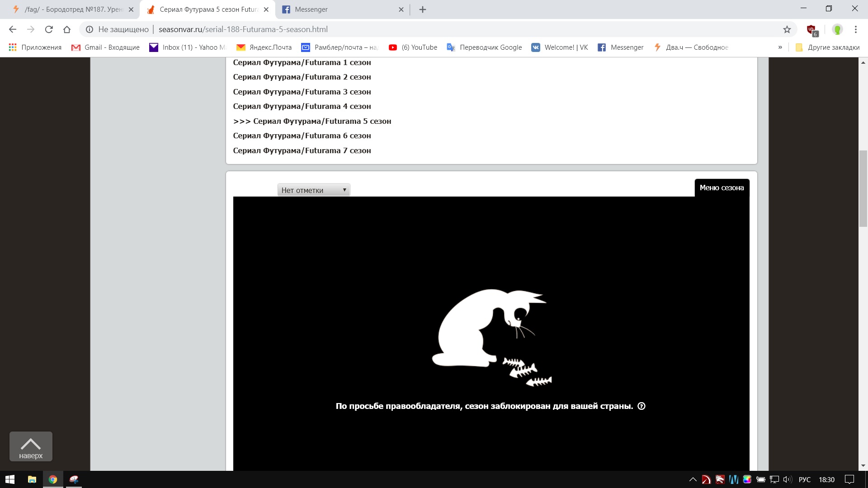Open 'Сериал Футурама/Futurama 6 сезон' link
The image size is (868, 488).
coord(302,136)
